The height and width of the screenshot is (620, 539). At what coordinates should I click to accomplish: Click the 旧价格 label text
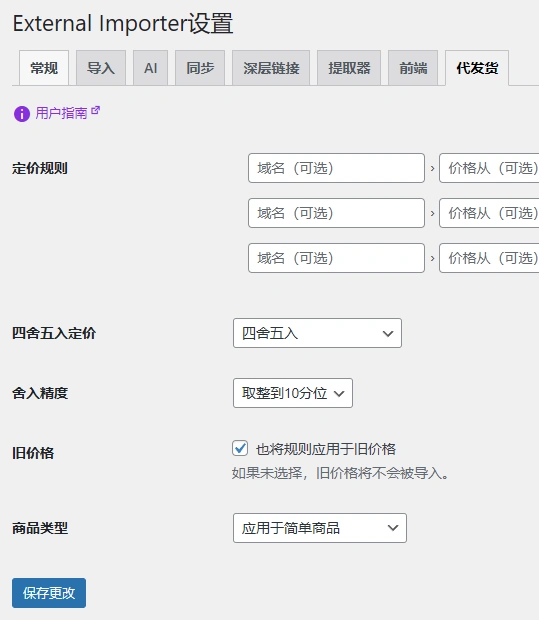(x=33, y=453)
